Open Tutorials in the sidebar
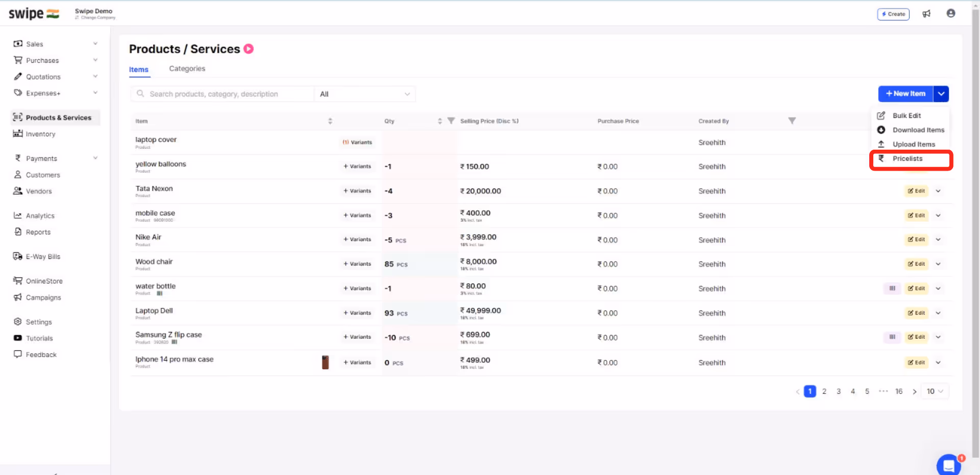980x475 pixels. (39, 338)
